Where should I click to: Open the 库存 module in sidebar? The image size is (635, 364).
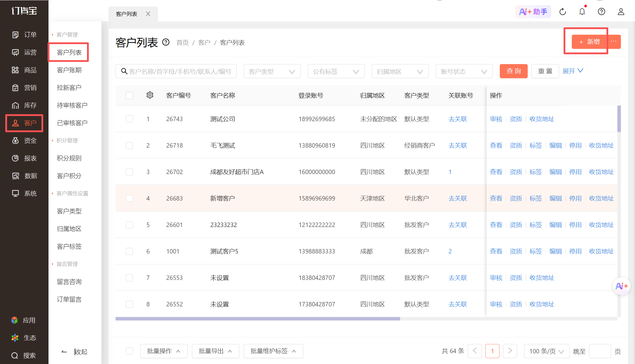tap(24, 105)
